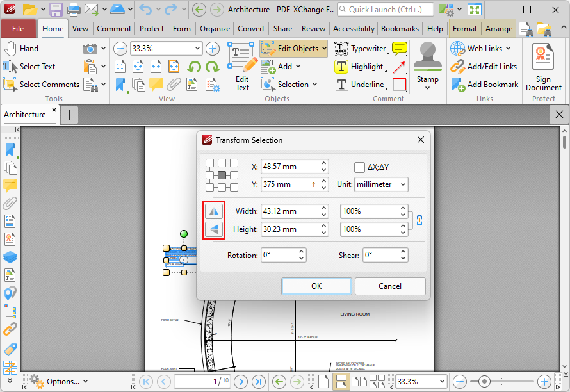The image size is (570, 392).
Task: Select continuous page layout in status bar
Action: 341,382
